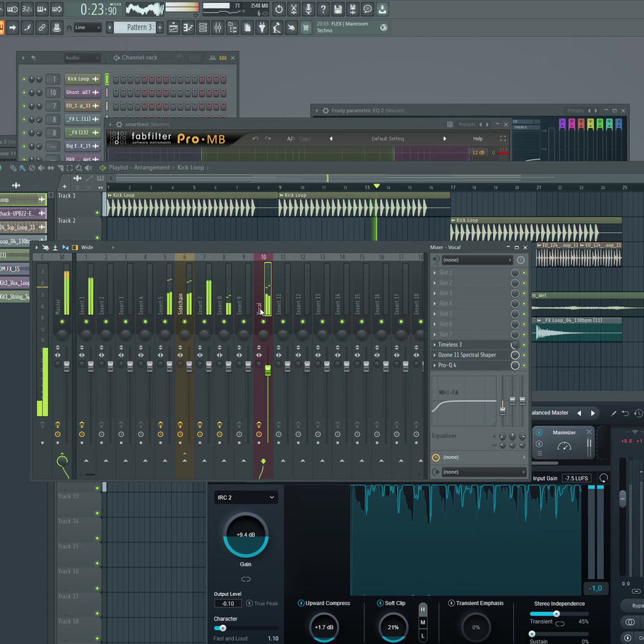Open mixer input (none) dropdown at top
Screen dimensions: 644x644
(477, 260)
